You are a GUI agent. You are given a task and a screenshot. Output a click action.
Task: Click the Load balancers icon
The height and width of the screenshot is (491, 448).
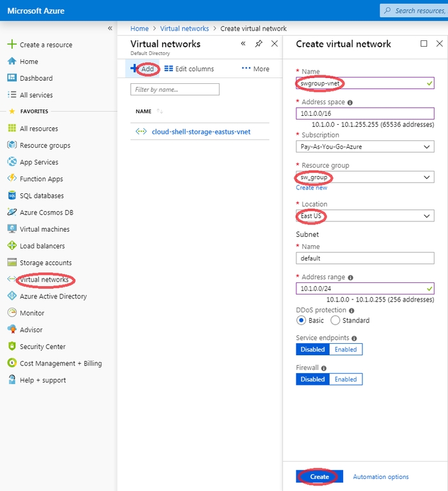[12, 246]
